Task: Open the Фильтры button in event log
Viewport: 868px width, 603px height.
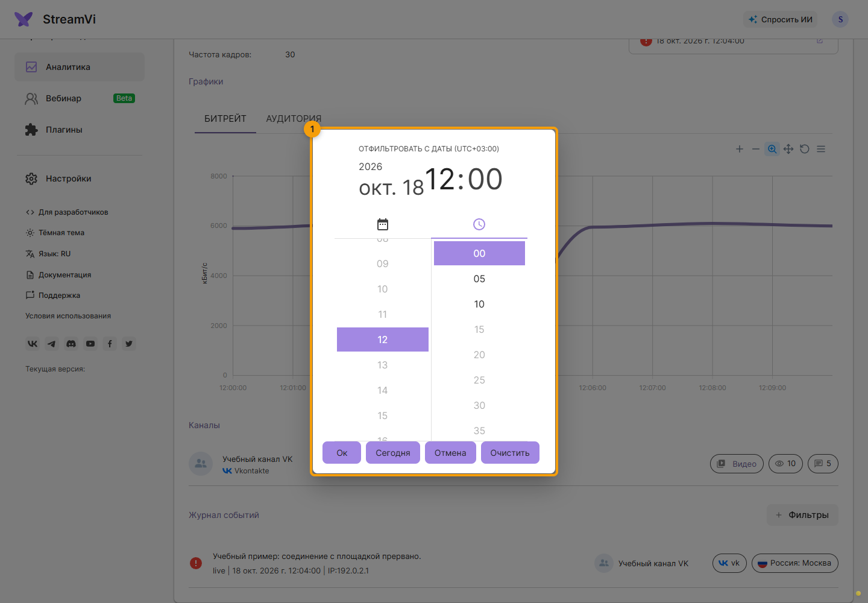Action: (802, 515)
